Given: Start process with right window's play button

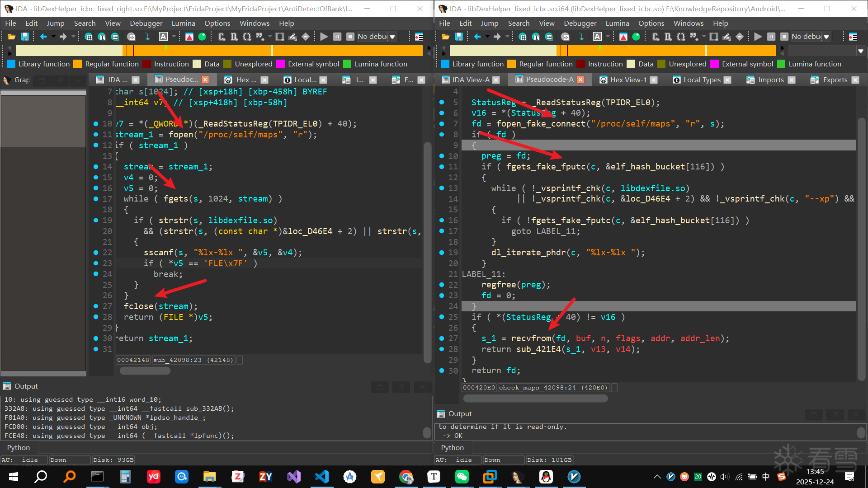Looking at the screenshot, I should pyautogui.click(x=758, y=37).
